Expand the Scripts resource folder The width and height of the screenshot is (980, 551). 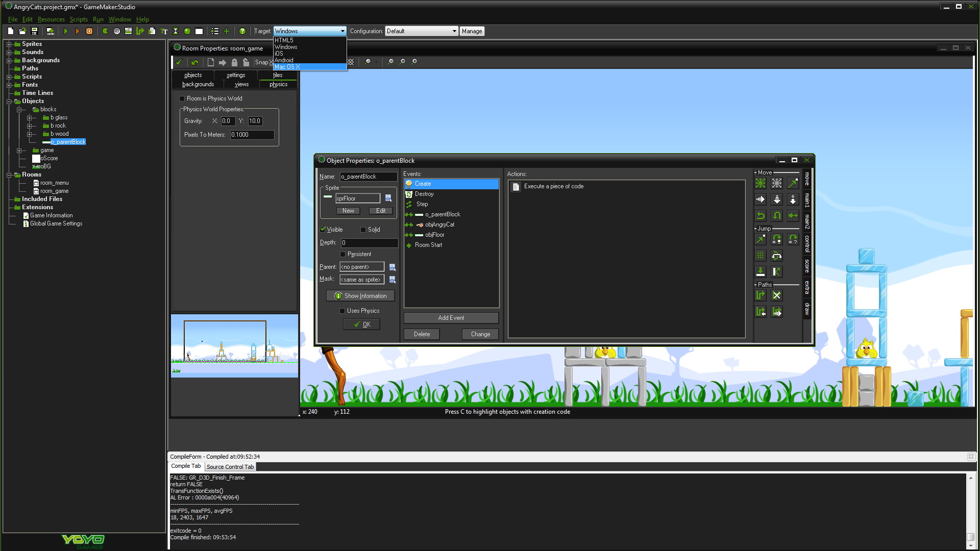[9, 77]
